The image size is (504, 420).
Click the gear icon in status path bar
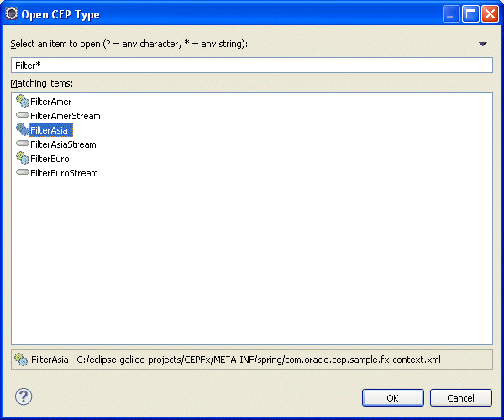21,360
